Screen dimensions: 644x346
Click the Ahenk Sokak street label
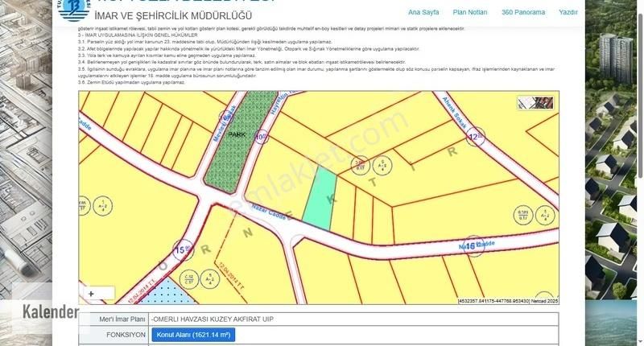tap(455, 112)
